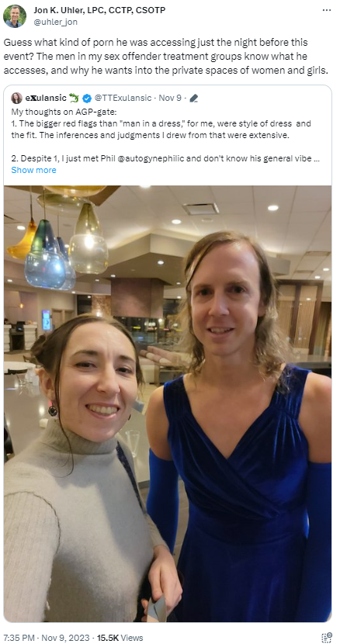
Task: Click the green lizard emoji beside eXulansic
Action: [74, 98]
